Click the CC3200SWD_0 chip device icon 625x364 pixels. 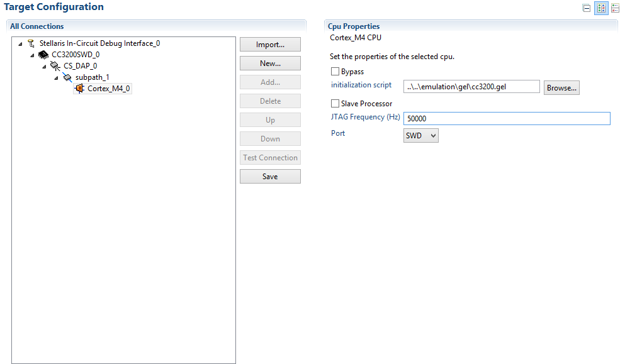pyautogui.click(x=43, y=55)
